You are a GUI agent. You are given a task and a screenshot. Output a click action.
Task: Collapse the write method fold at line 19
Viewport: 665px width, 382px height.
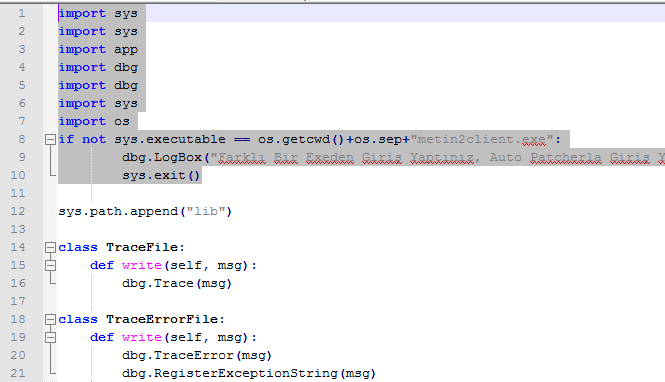pyautogui.click(x=50, y=337)
